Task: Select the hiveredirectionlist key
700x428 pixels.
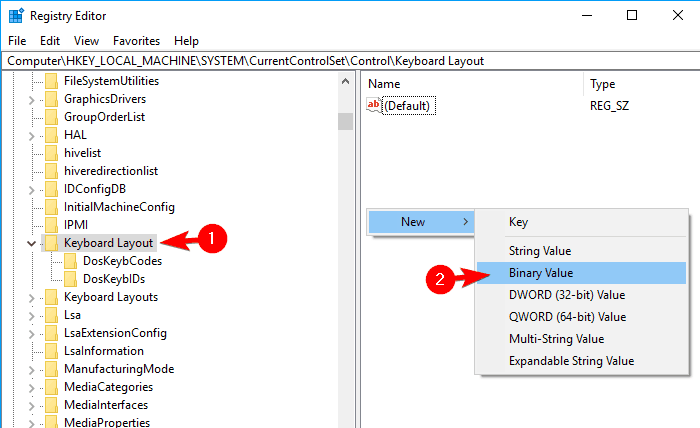Action: [110, 171]
